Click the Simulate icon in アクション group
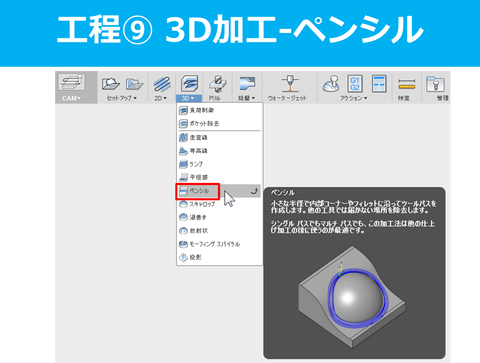 pos(331,84)
